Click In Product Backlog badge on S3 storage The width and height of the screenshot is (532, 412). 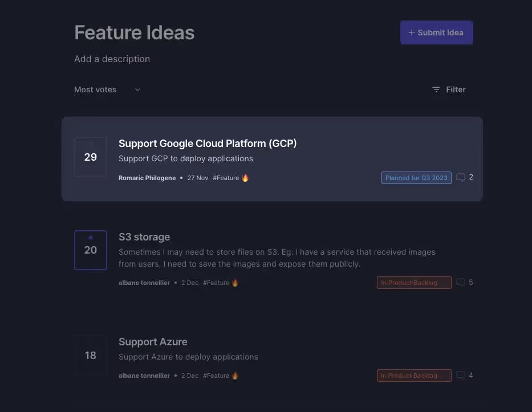coord(413,282)
